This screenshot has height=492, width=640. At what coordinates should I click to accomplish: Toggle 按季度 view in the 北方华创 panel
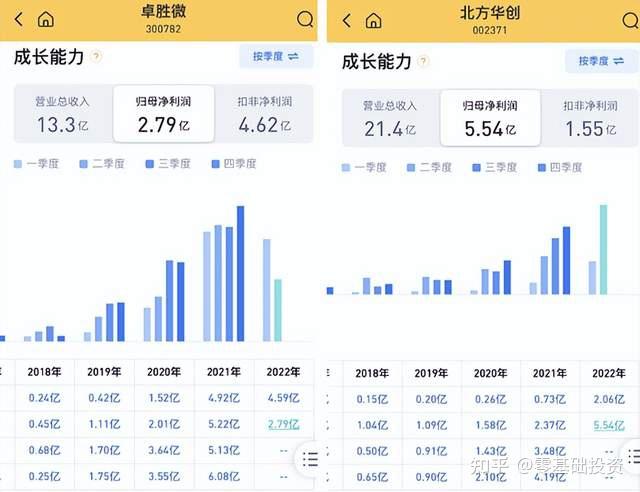click(x=601, y=61)
